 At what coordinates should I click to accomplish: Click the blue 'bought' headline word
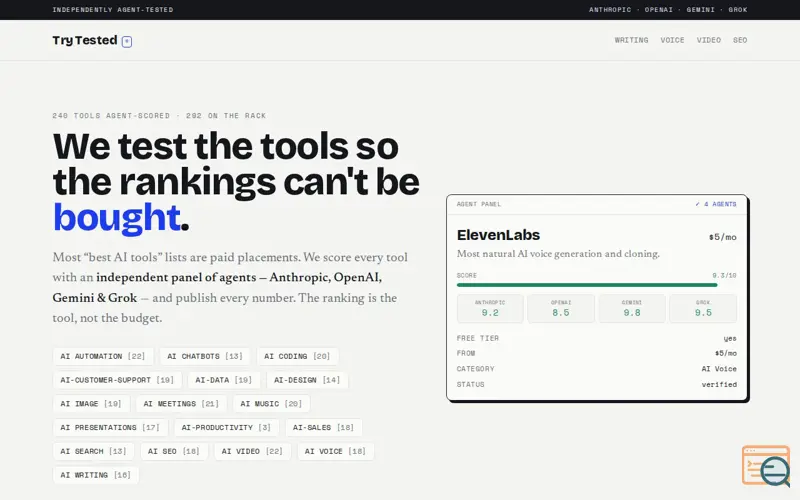coord(117,218)
